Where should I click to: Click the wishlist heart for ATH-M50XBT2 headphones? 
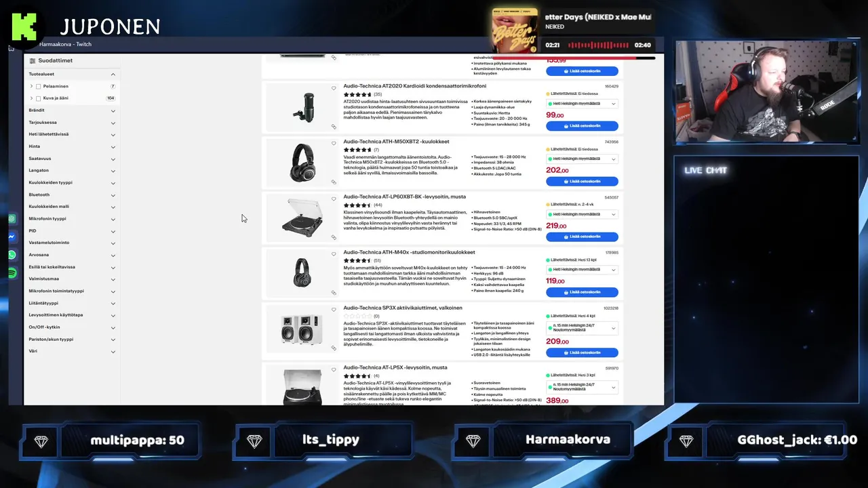click(334, 144)
